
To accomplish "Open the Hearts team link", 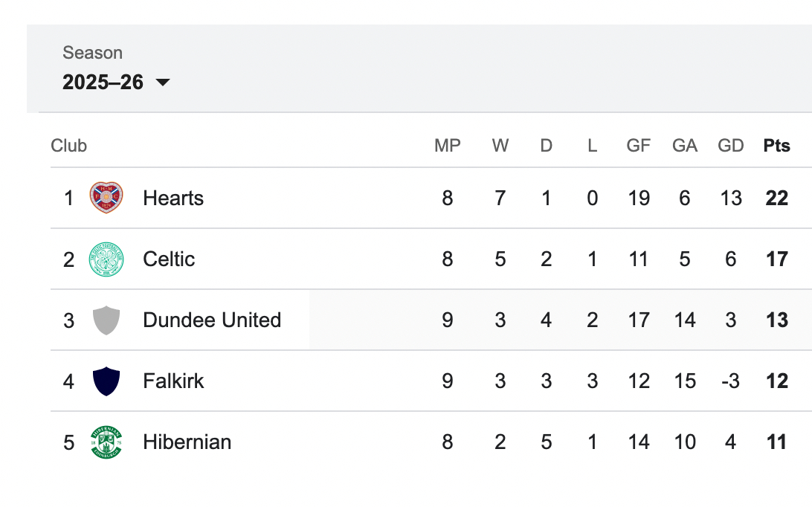I will click(173, 198).
